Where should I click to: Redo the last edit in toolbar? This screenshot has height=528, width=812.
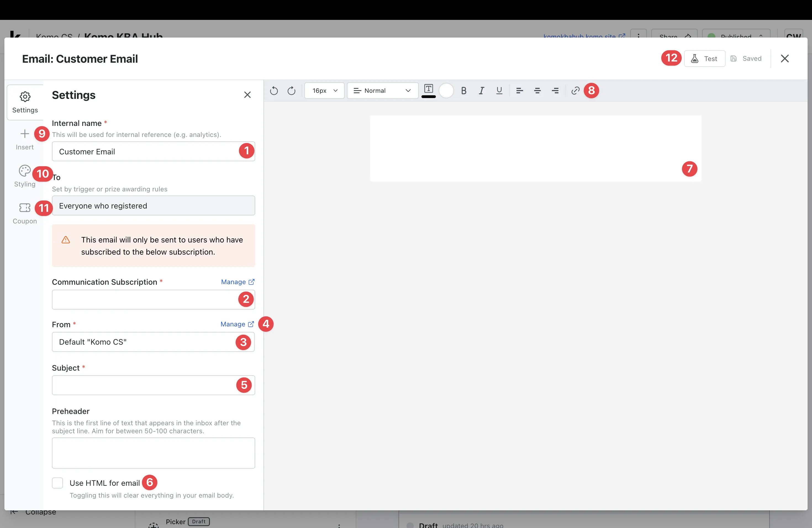[x=291, y=91]
